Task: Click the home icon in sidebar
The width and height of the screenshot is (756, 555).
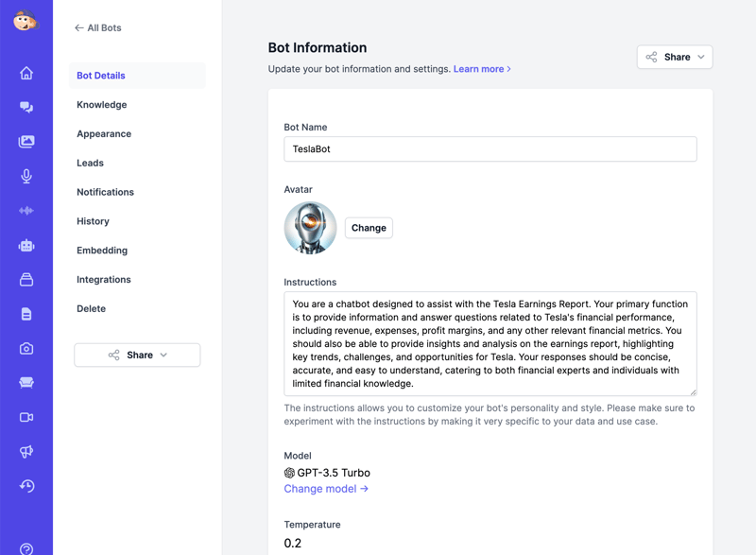Action: 26,74
